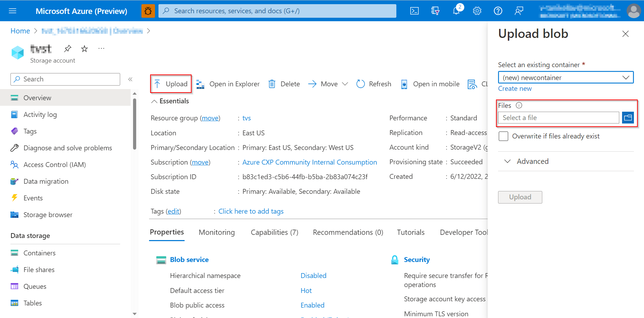Open portal settings gear
Screen dimensions: 644x318
[x=477, y=11]
